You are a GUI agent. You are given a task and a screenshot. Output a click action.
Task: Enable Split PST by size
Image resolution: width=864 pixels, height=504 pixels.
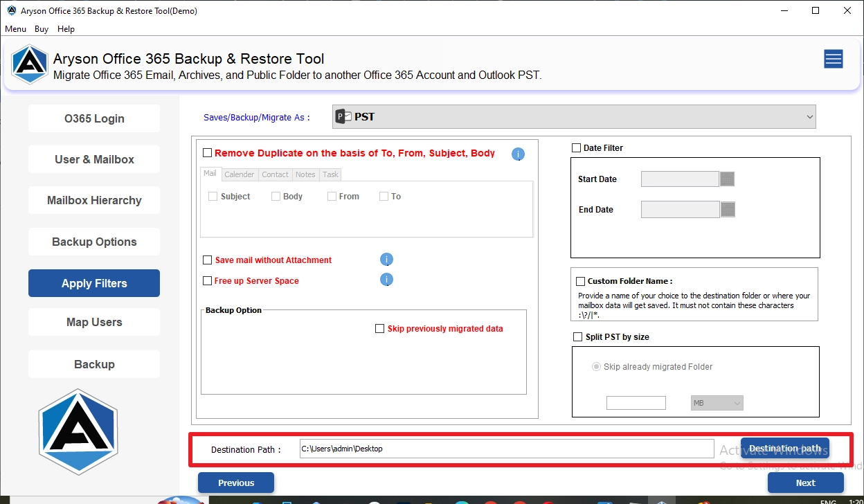[578, 337]
